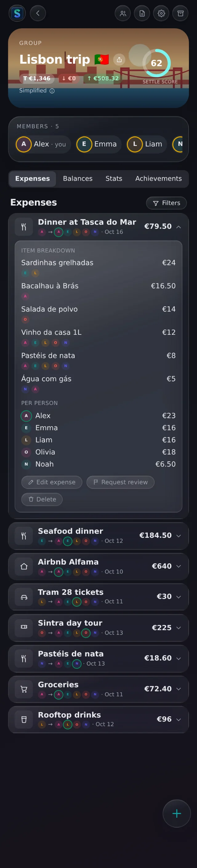Viewport: 197px width, 868px height.
Task: Open the Achievements tab
Action: 159,178
